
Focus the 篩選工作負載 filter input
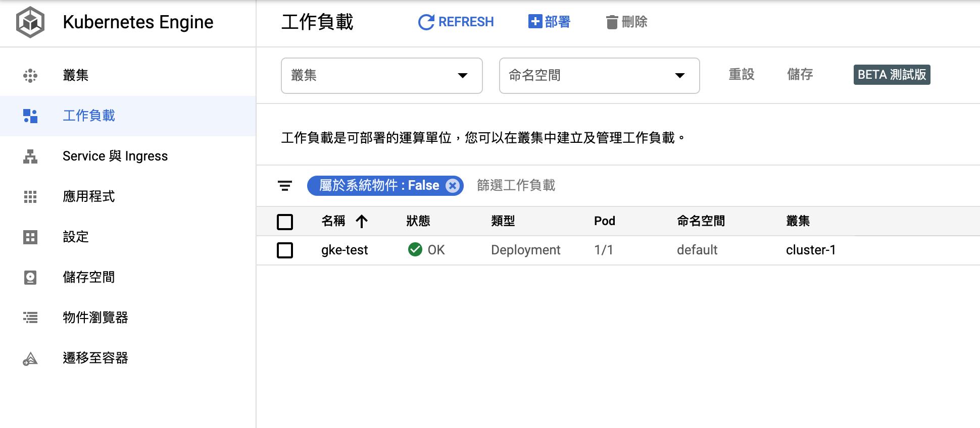coord(516,186)
